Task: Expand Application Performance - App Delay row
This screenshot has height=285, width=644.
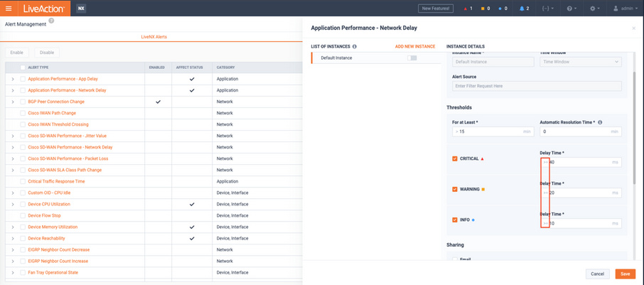Action: 13,79
